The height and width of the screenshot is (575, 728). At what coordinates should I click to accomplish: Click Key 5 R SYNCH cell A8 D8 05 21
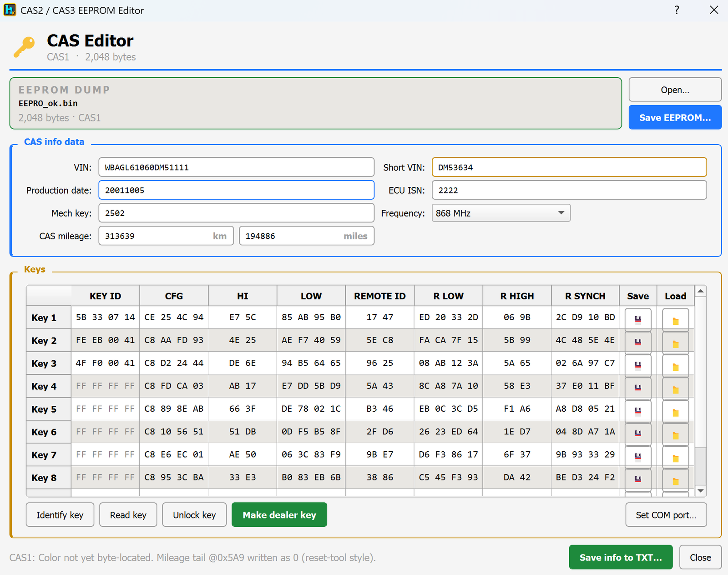585,409
